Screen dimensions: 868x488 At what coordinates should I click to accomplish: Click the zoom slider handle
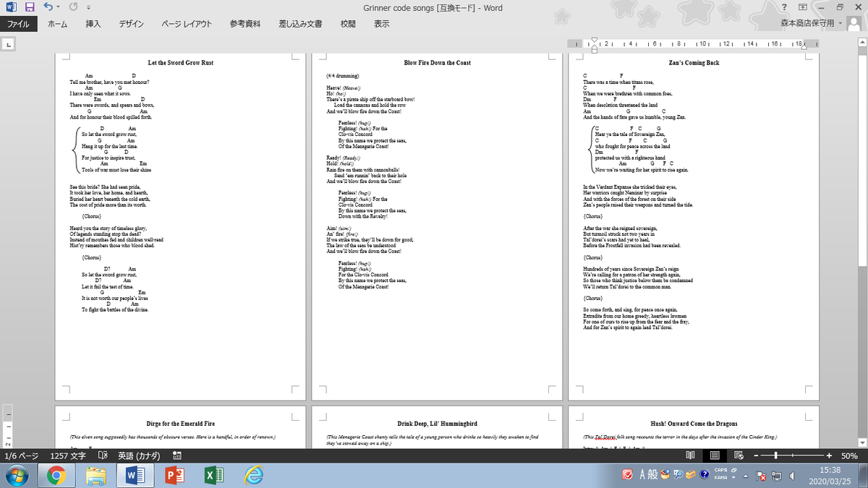coord(776,456)
